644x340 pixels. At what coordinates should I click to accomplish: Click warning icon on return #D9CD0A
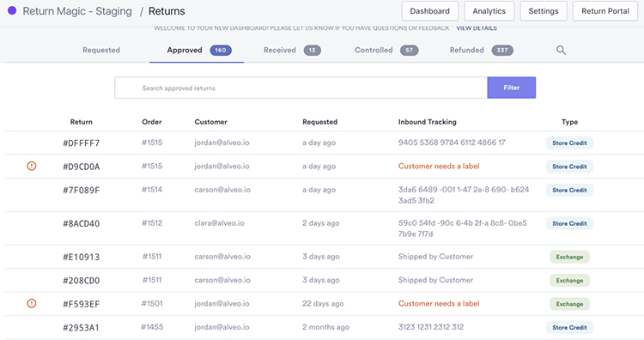point(32,166)
